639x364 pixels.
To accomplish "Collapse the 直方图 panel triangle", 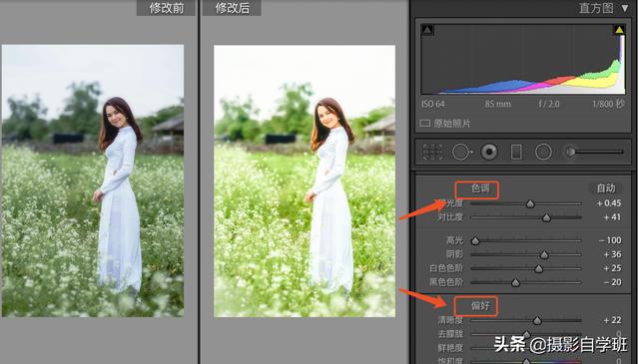I will point(625,8).
